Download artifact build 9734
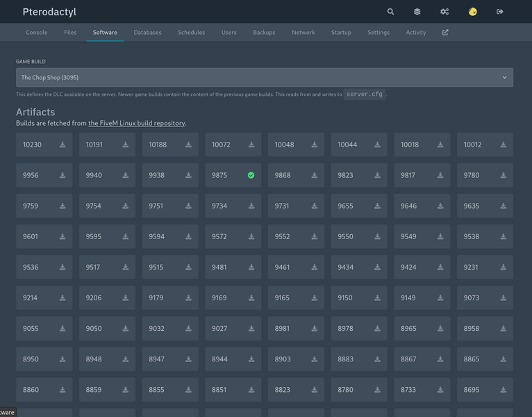This screenshot has width=532, height=417. (251, 206)
